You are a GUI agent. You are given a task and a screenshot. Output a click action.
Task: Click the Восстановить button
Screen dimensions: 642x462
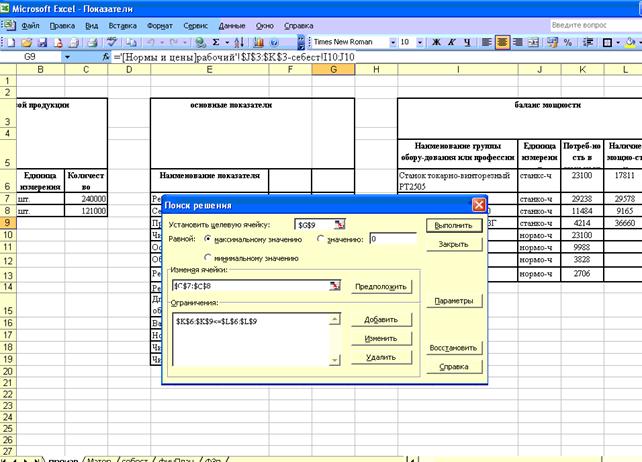coord(454,348)
